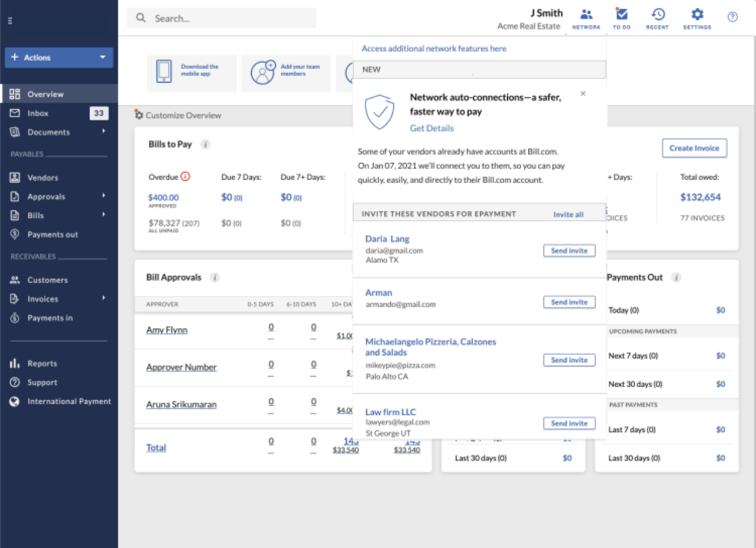Expand the Documents submenu arrow

[104, 131]
